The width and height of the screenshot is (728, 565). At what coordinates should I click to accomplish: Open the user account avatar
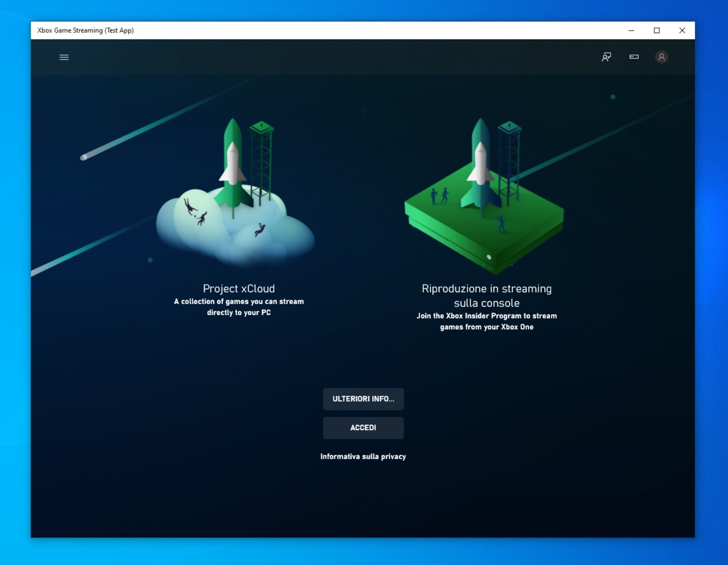point(662,57)
